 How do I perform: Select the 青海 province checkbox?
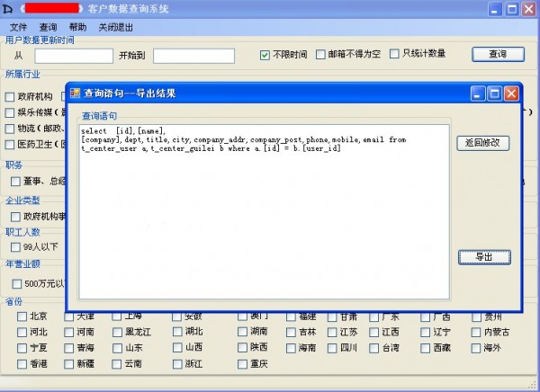(x=69, y=348)
